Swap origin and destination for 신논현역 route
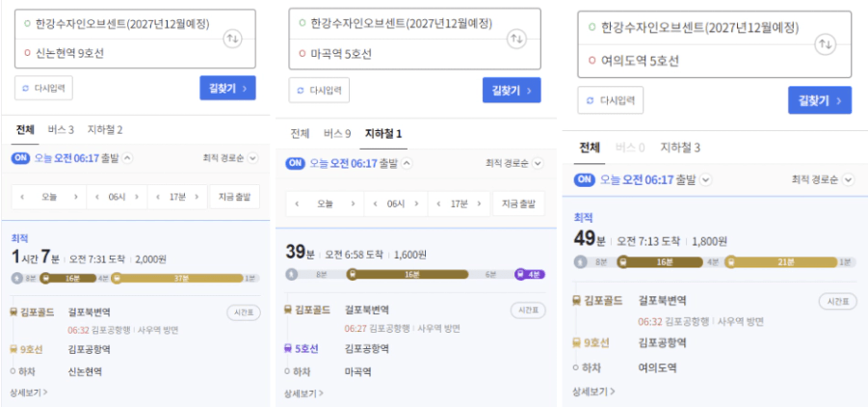868x407 pixels. point(234,39)
